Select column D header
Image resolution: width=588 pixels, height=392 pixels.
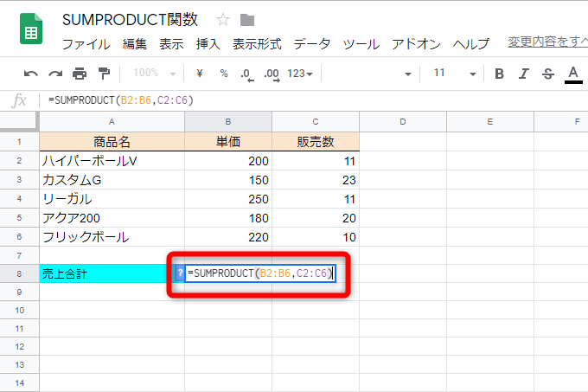tap(403, 121)
